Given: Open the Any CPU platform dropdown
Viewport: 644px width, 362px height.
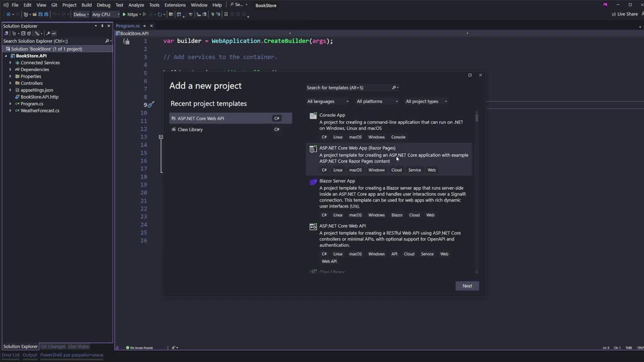Looking at the screenshot, I should point(105,14).
